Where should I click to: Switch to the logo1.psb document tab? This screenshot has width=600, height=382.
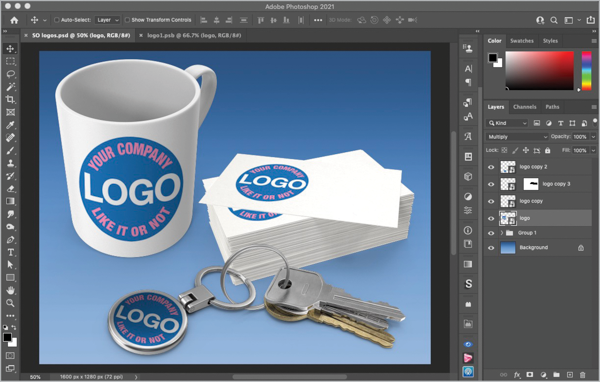pyautogui.click(x=194, y=35)
